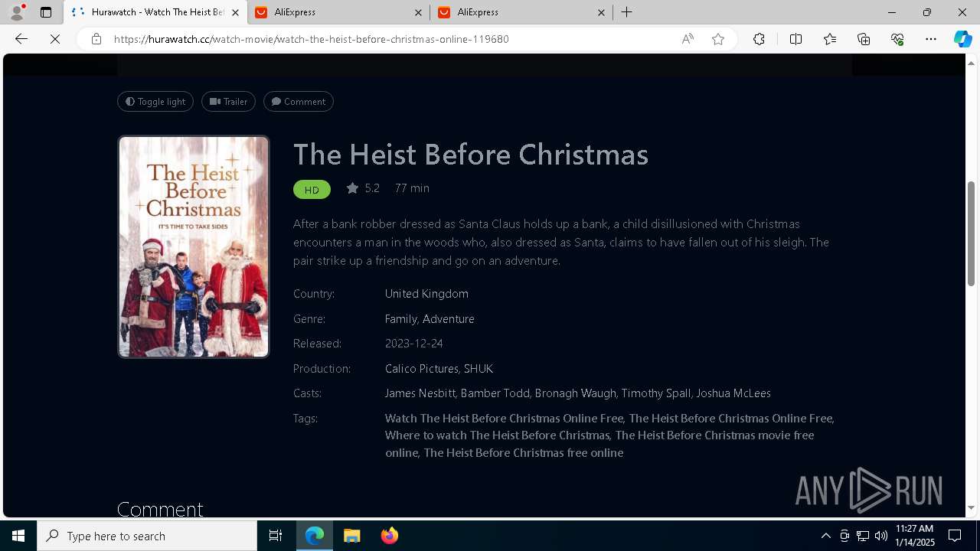Click the Read aloud icon in address bar
The image size is (980, 551).
pyautogui.click(x=688, y=39)
